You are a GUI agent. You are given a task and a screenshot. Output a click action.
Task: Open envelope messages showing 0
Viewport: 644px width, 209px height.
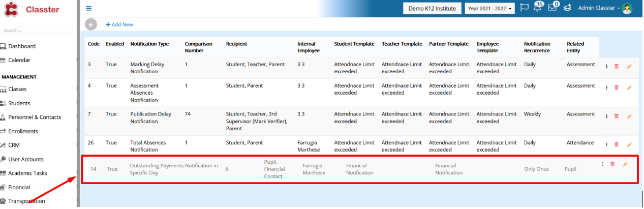[553, 8]
